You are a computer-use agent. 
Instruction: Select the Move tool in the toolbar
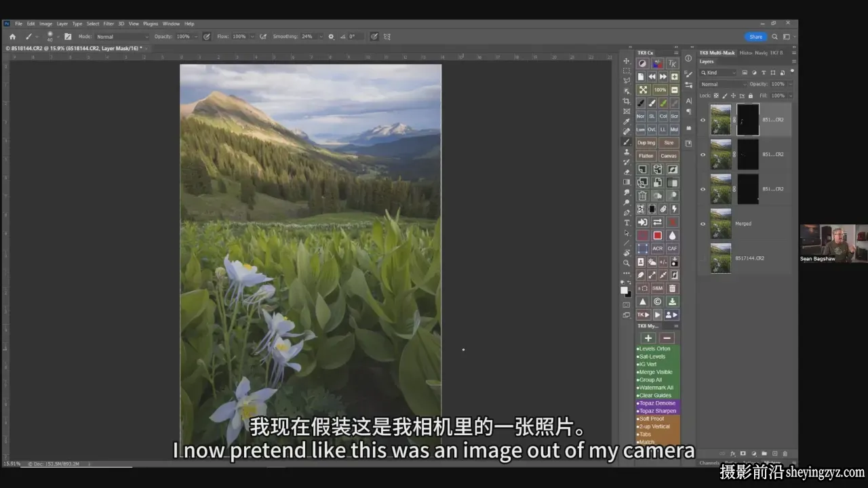(627, 61)
